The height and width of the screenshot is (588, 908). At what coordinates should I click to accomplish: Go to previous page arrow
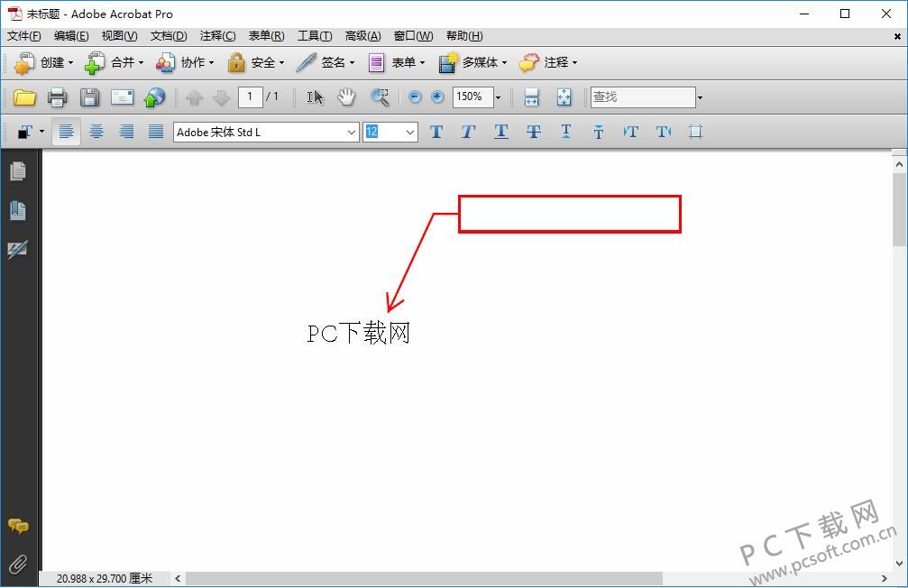(194, 97)
